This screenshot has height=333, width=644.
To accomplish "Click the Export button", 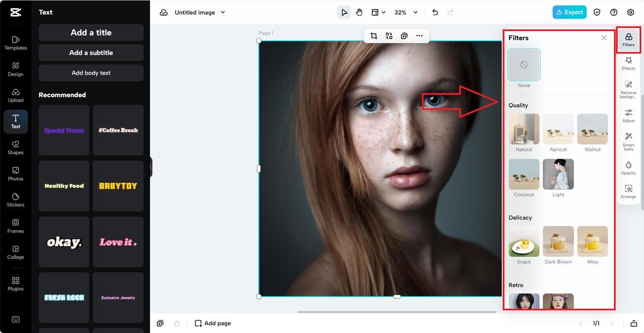I will click(570, 12).
